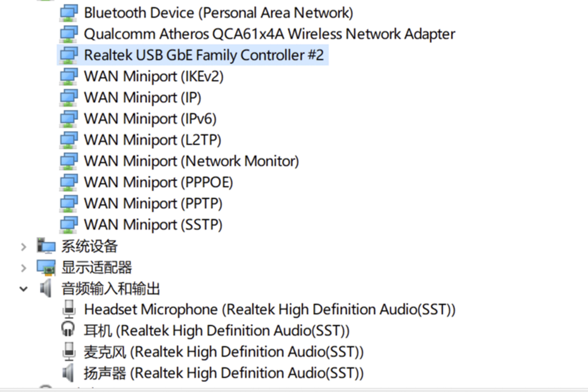Click the Qualcomm Atheros wireless adapter icon
Image resolution: width=588 pixels, height=392 pixels.
tap(69, 34)
